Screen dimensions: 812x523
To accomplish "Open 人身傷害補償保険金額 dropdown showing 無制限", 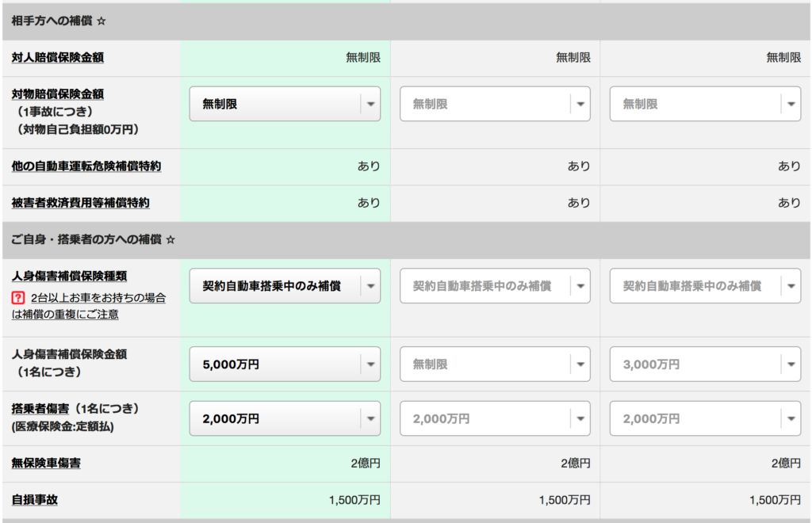I will pyautogui.click(x=495, y=365).
